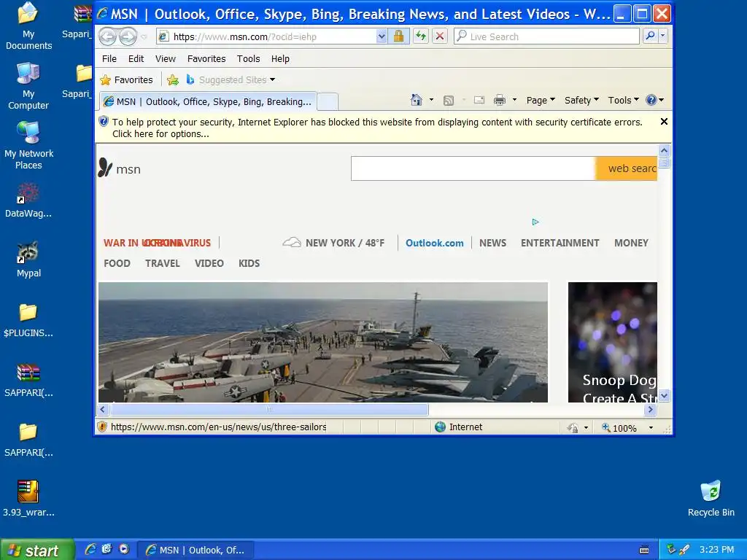Open the Page command dropdown
747x560 pixels.
tap(541, 100)
